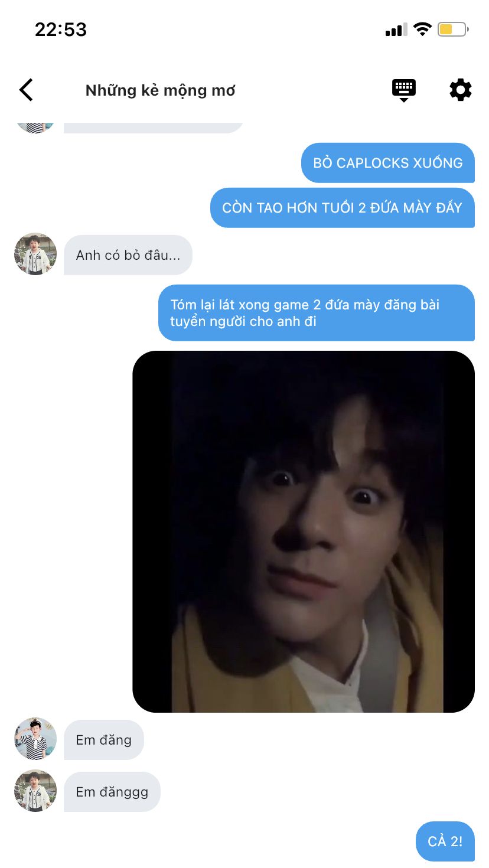This screenshot has height=868, width=489.
Task: Tap avatar next to "Em đănggg" message
Action: [x=35, y=791]
